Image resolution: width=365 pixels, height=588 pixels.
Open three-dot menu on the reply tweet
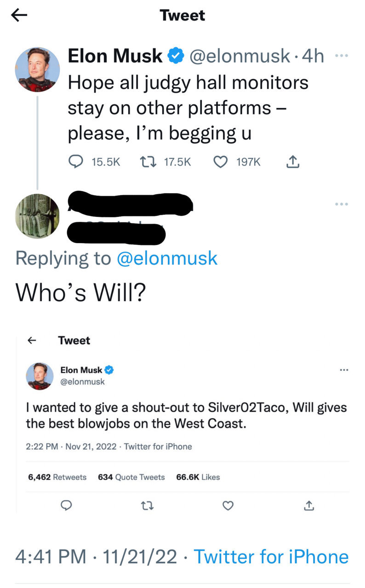pos(342,204)
